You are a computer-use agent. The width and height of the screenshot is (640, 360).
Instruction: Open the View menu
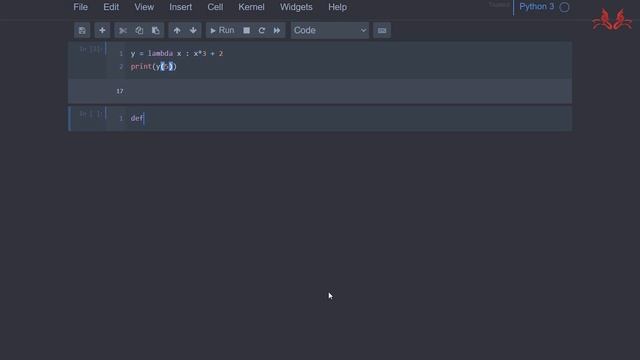tap(144, 7)
